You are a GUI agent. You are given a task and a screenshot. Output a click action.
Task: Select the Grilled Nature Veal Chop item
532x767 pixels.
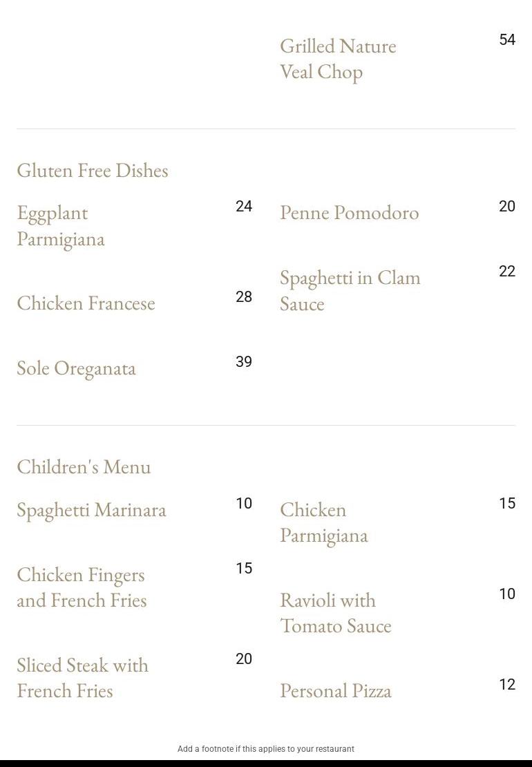[x=338, y=59]
